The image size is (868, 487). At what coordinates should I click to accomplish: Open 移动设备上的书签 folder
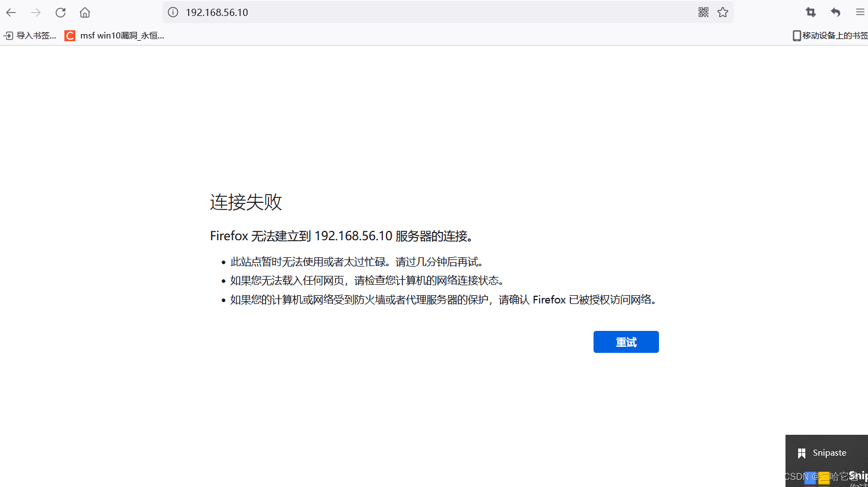point(830,36)
